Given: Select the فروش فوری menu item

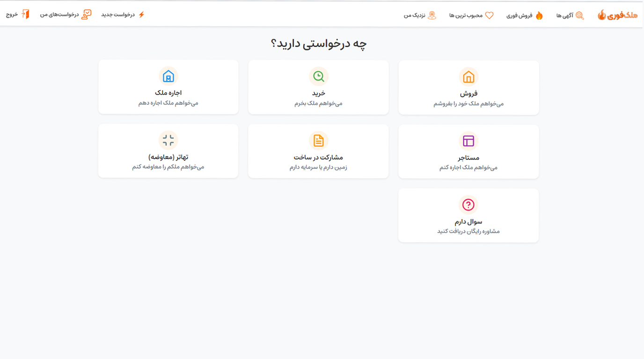Looking at the screenshot, I should coord(523,14).
